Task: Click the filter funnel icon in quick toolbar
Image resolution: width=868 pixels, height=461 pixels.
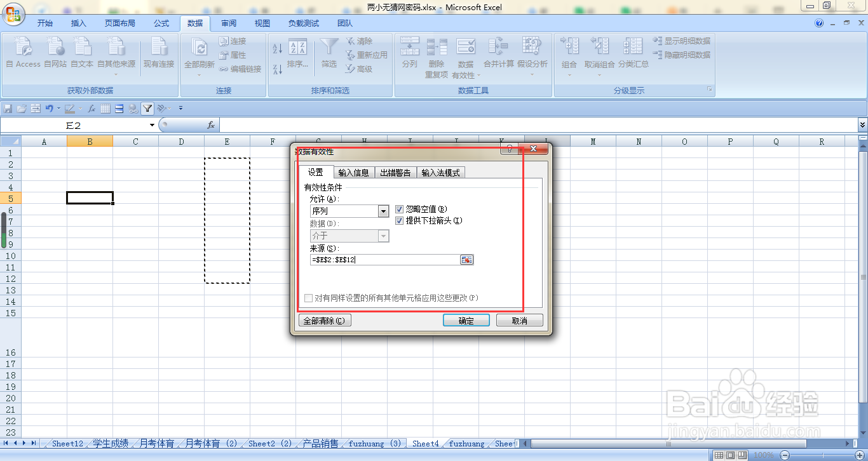Action: tap(147, 109)
